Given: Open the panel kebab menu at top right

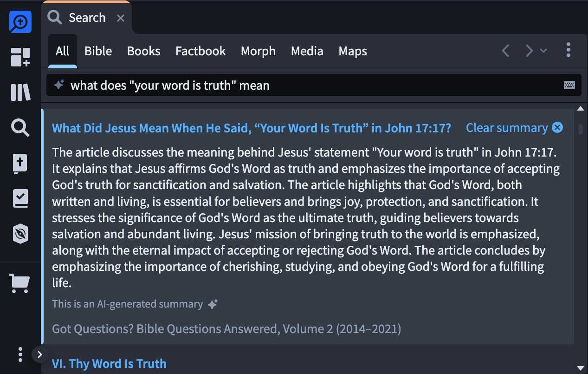Looking at the screenshot, I should click(x=569, y=50).
